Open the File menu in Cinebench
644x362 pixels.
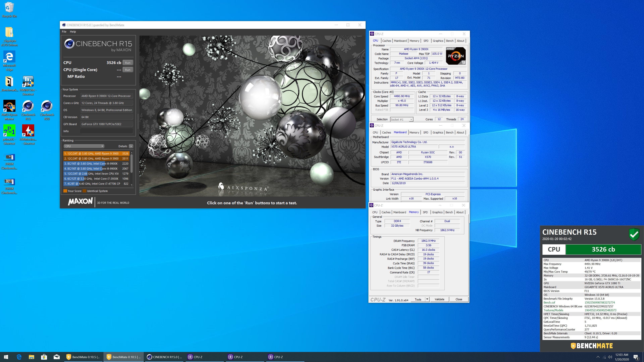pos(64,32)
